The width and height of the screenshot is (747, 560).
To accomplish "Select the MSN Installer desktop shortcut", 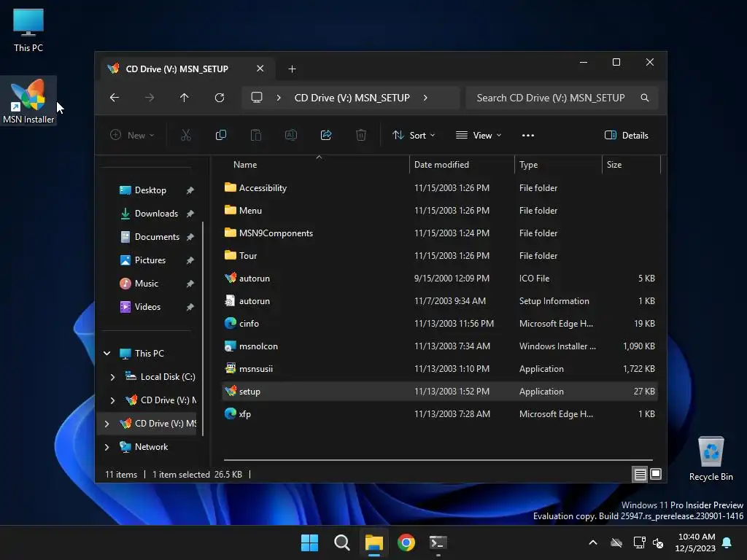I will pyautogui.click(x=28, y=101).
